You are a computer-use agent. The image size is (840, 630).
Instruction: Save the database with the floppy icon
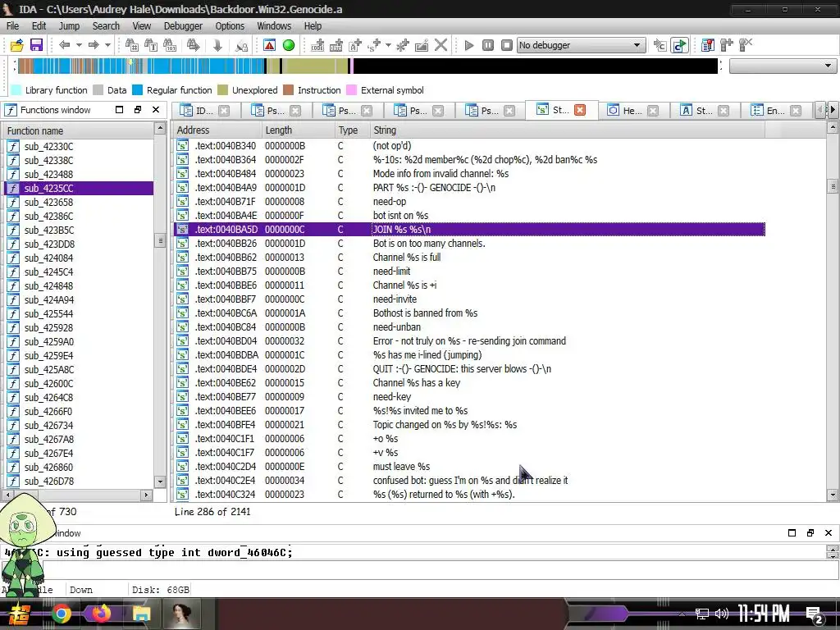(36, 46)
